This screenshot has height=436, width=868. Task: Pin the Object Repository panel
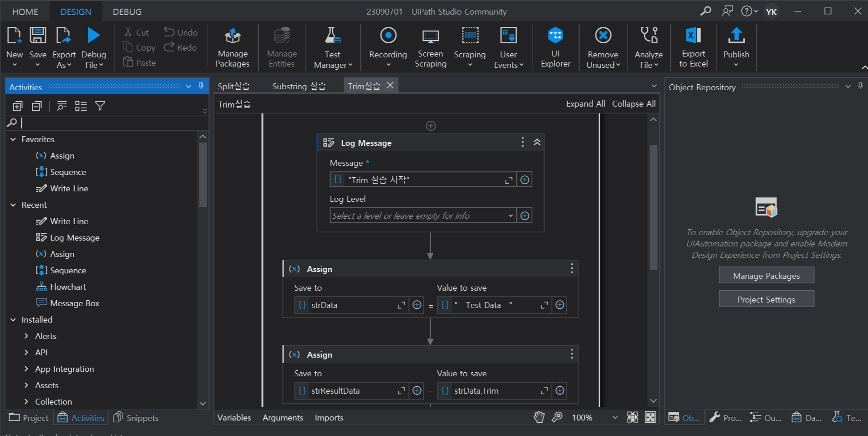860,86
